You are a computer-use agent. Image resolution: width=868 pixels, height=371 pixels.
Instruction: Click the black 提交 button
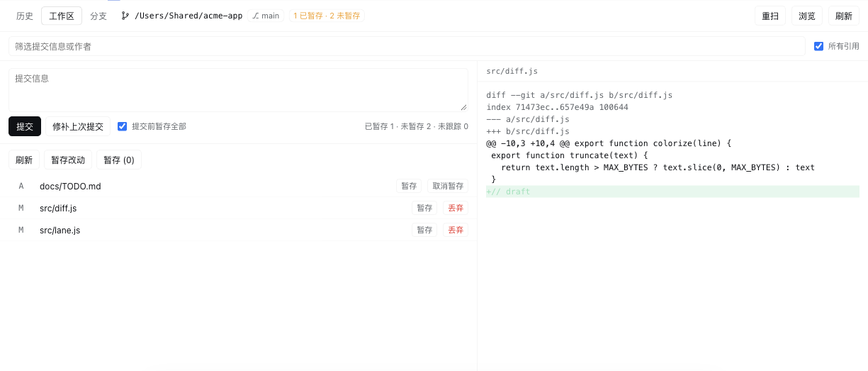25,126
